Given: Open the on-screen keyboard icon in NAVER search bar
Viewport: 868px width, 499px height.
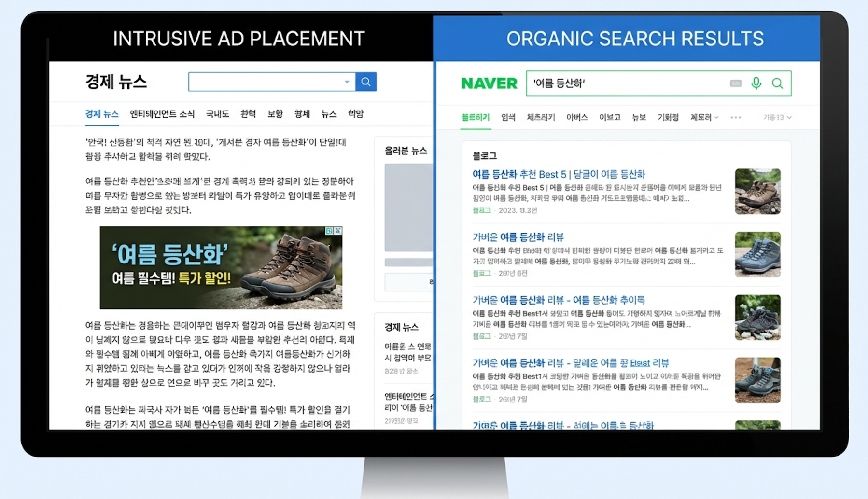Looking at the screenshot, I should [736, 83].
